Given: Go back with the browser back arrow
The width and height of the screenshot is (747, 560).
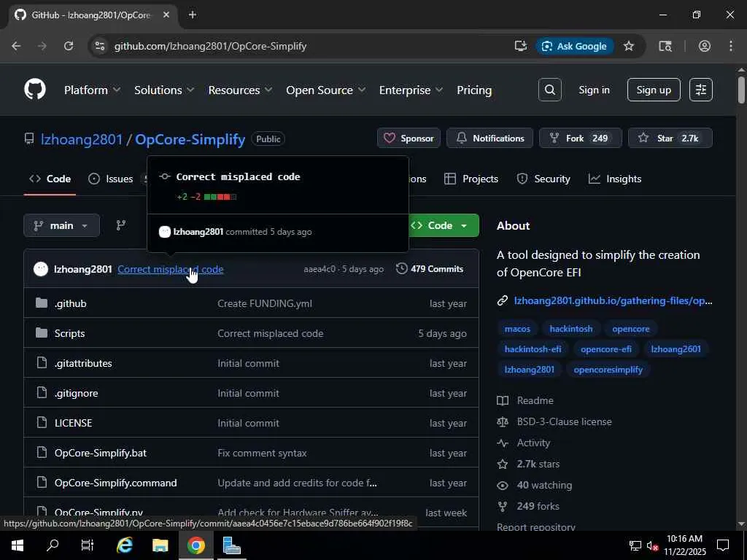Looking at the screenshot, I should (x=16, y=46).
